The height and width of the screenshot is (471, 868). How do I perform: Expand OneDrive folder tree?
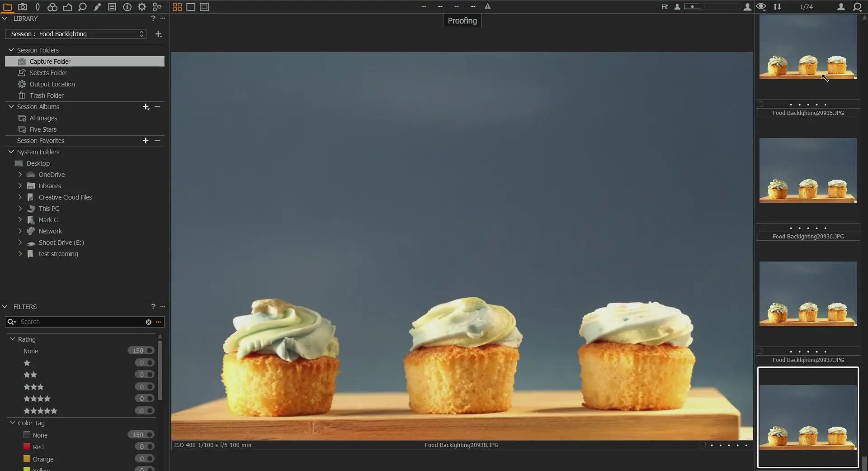pos(20,175)
